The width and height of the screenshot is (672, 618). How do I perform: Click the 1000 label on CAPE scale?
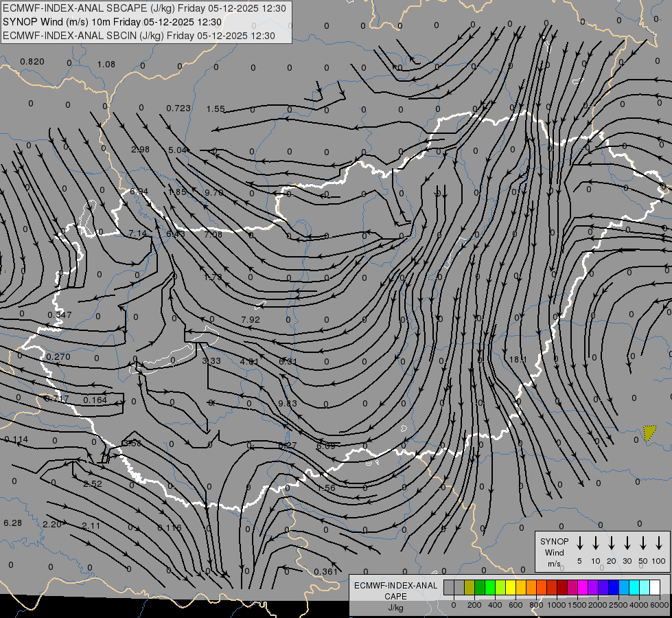[x=557, y=605]
